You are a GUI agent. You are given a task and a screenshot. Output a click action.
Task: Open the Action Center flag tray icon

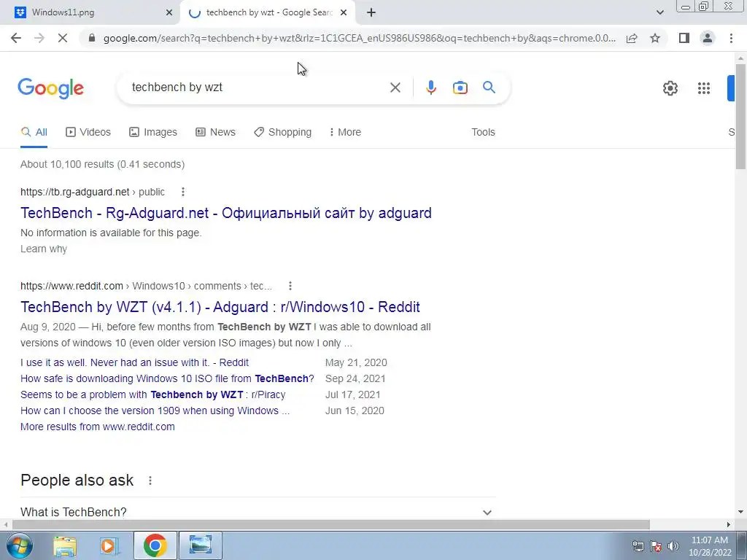pyautogui.click(x=656, y=546)
